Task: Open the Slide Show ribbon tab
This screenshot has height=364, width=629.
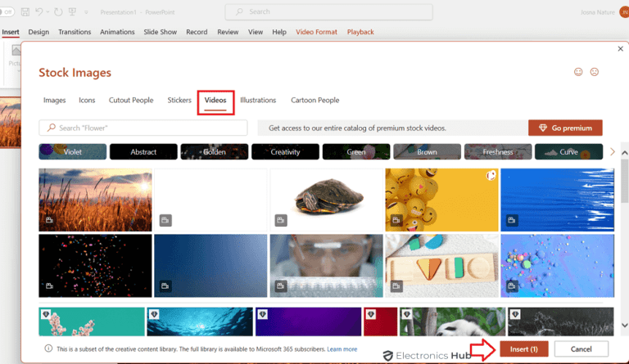Action: point(160,32)
